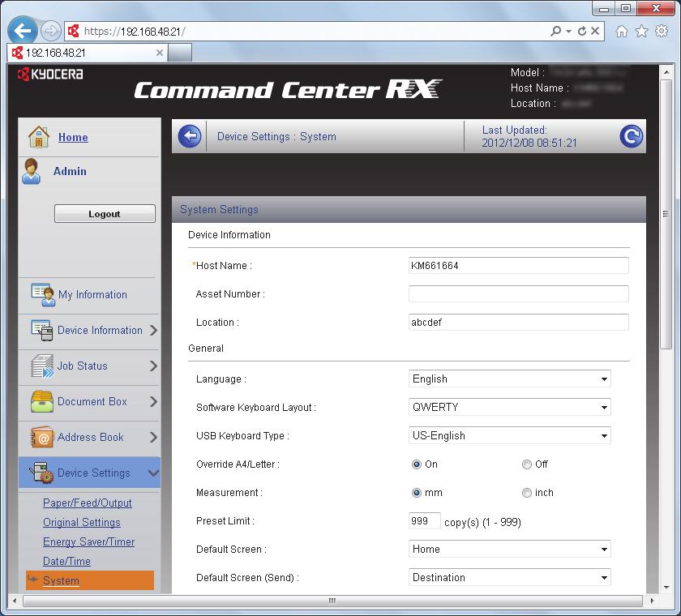681x616 pixels.
Task: Open the Default Screen dropdown
Action: pos(509,550)
